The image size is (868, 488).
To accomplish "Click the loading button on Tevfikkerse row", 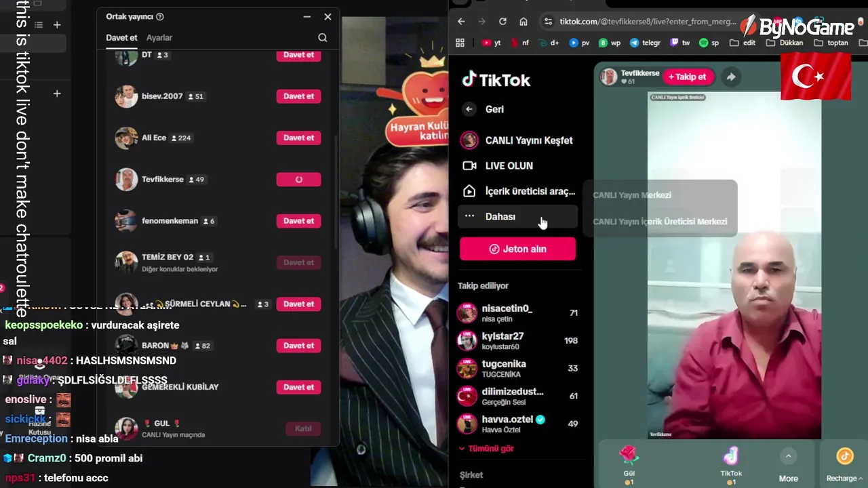I will tap(298, 180).
